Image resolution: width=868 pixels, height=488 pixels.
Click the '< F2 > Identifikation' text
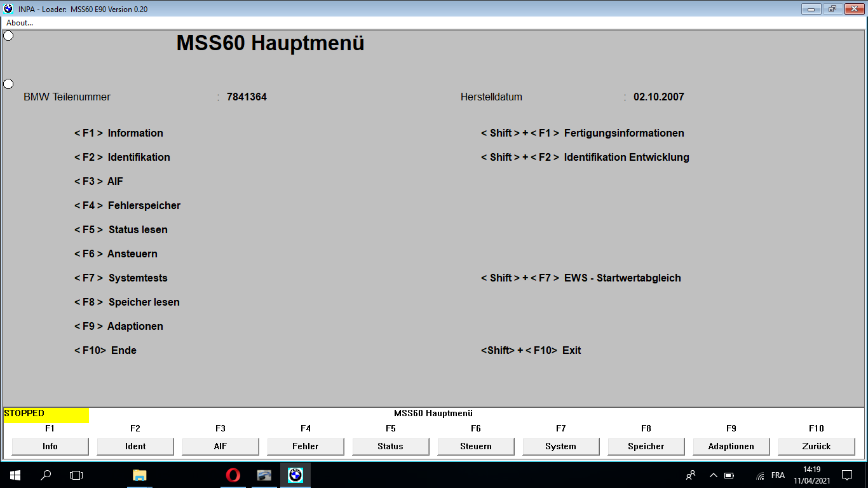pos(122,157)
